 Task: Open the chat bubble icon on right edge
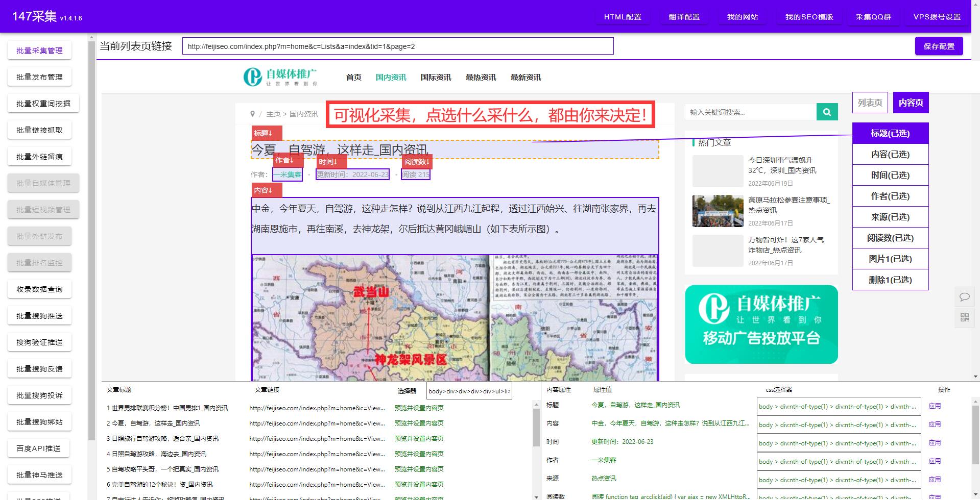[x=964, y=296]
